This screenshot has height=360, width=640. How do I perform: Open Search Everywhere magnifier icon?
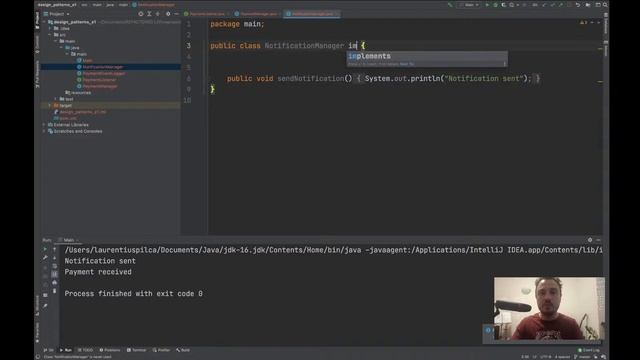[605, 5]
